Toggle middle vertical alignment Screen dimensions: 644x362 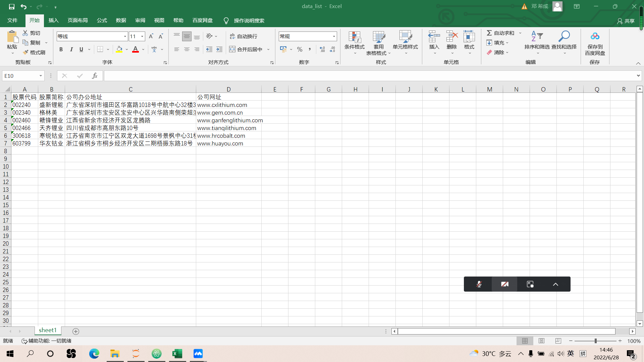(x=187, y=36)
